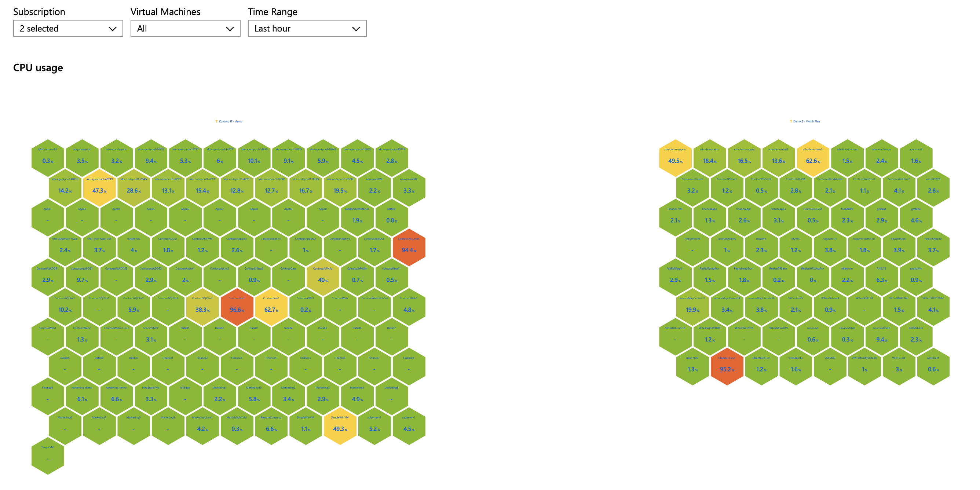Toggle the Virtual Machines All filter
The width and height of the screenshot is (980, 490).
185,28
